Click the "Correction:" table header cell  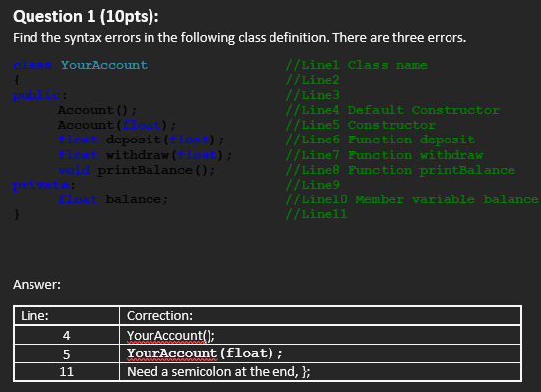click(321, 315)
